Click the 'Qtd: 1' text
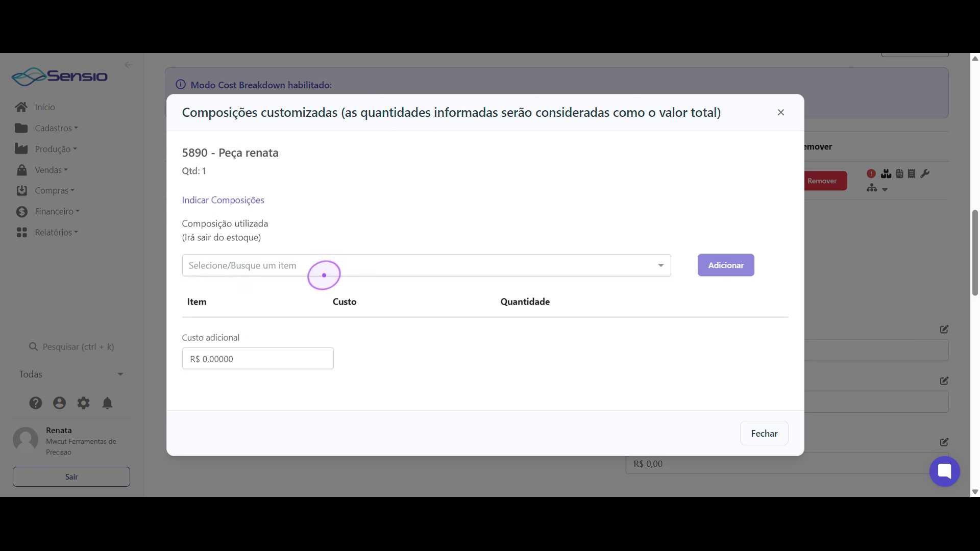 click(194, 171)
